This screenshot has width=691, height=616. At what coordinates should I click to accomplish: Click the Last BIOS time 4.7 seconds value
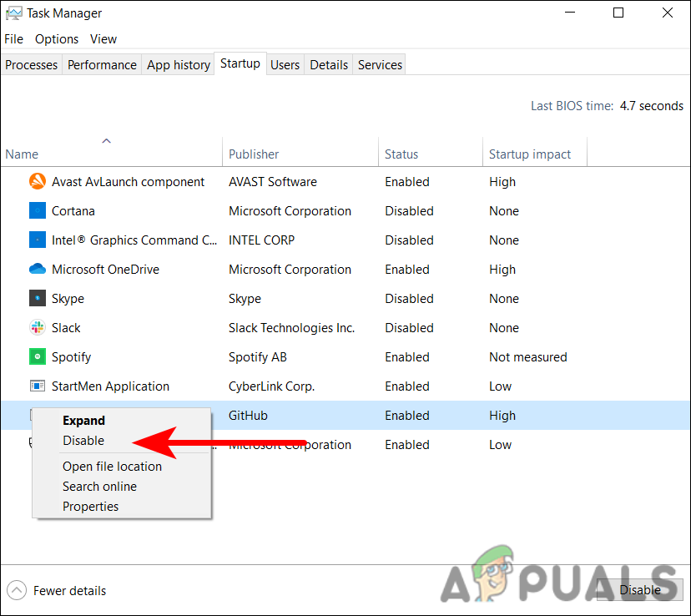[651, 106]
